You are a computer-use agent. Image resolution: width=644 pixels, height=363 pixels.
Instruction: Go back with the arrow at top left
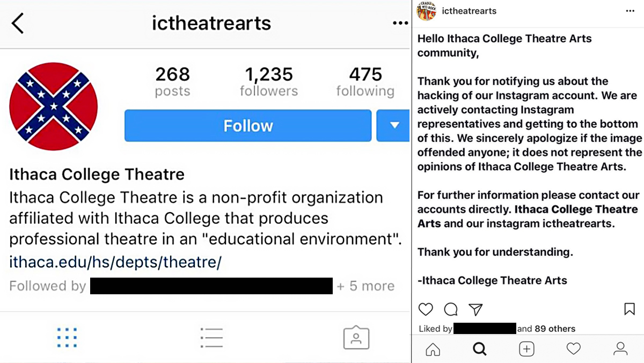(19, 24)
